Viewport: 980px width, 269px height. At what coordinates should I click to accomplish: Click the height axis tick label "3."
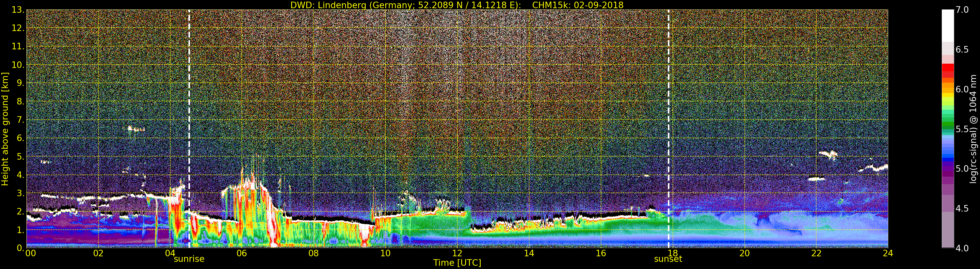click(x=21, y=193)
